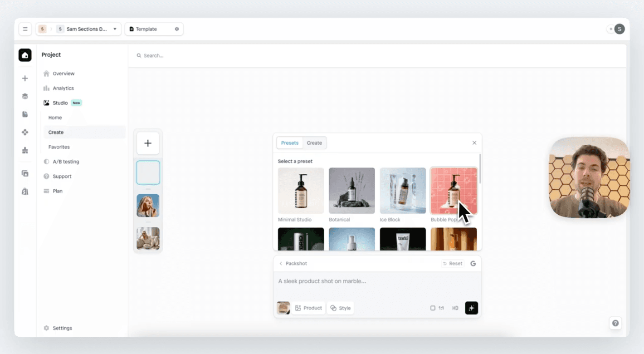Click the 'Select a preset' heading
Screen dimensions: 644x354
click(x=295, y=162)
